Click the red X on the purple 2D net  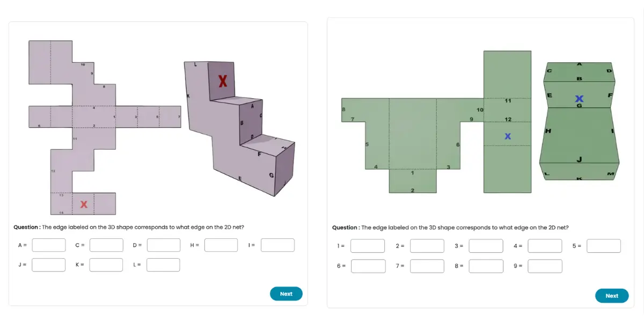point(84,204)
